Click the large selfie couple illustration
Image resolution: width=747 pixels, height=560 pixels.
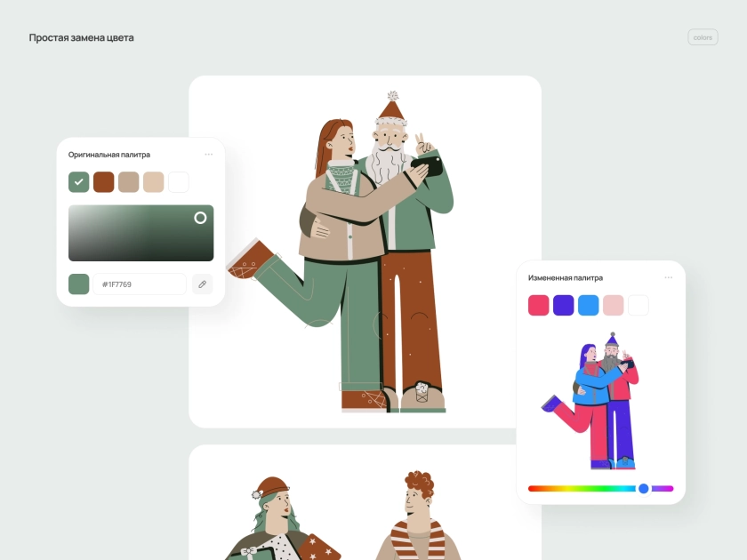click(x=341, y=252)
